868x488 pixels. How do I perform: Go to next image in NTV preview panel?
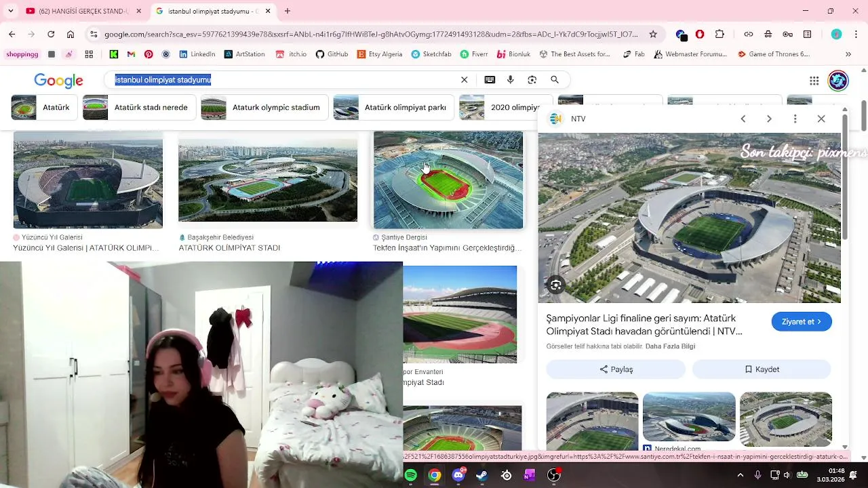[769, 119]
